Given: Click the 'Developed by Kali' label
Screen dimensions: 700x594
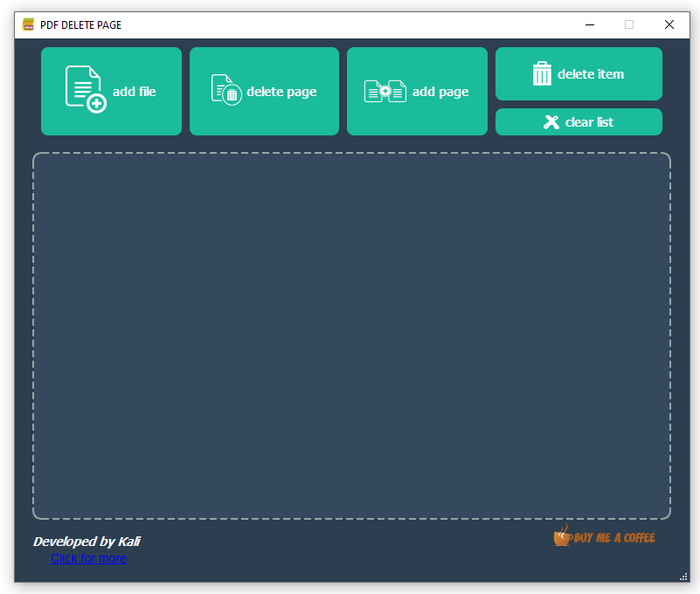Looking at the screenshot, I should (x=87, y=542).
